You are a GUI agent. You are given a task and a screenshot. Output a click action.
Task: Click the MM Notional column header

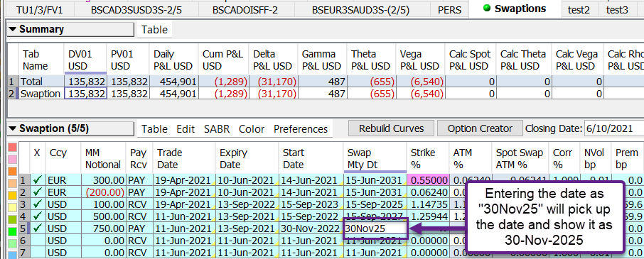[103, 159]
